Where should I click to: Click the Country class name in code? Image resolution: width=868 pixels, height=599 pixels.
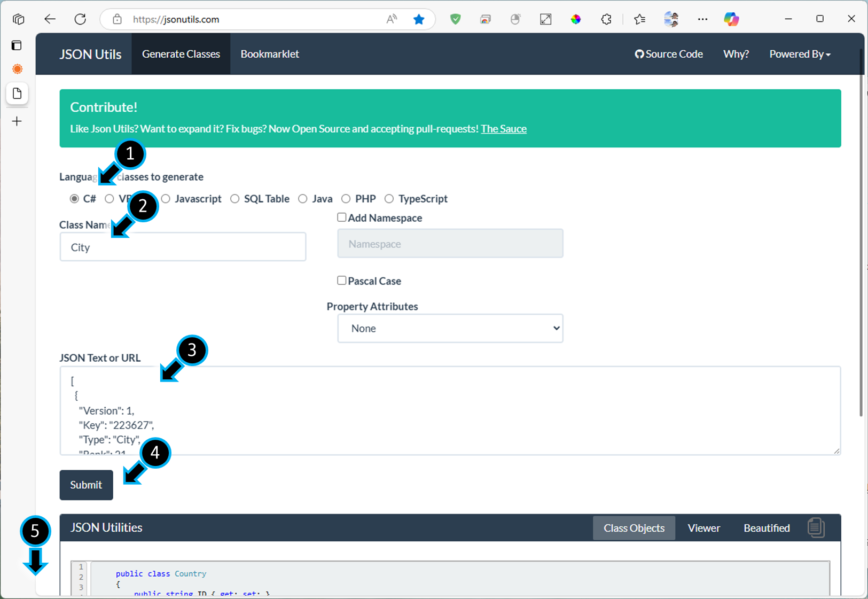point(190,573)
